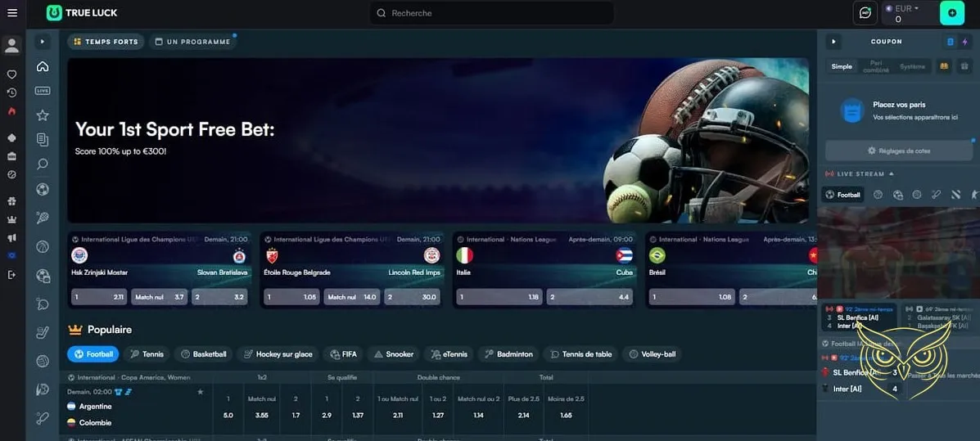
Task: Collapse the Live Stream section arrow
Action: (x=892, y=174)
